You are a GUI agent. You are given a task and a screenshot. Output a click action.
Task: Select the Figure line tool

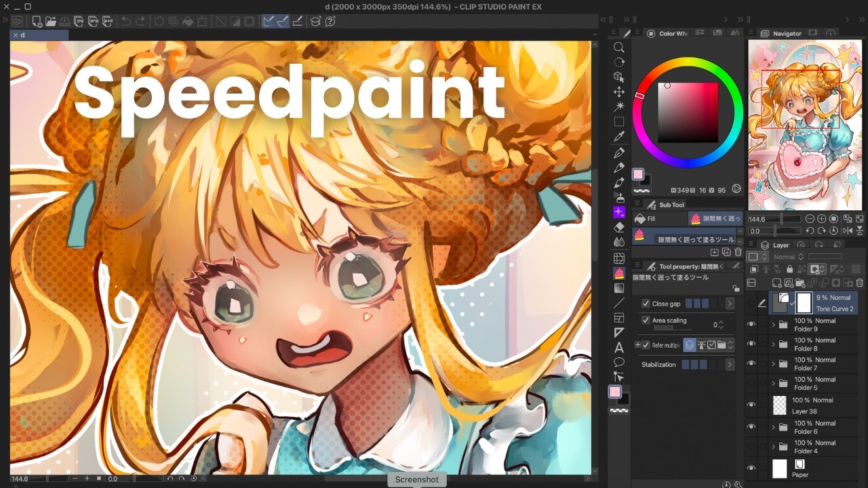pos(619,303)
